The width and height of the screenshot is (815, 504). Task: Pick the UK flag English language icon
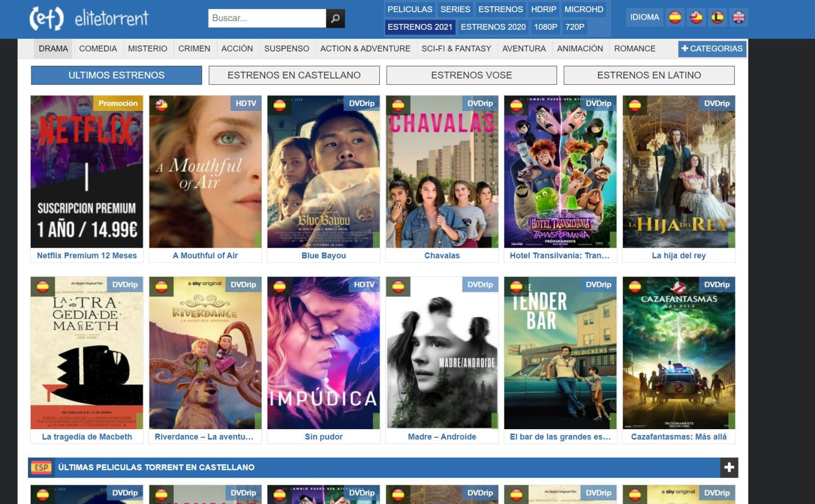(x=739, y=18)
